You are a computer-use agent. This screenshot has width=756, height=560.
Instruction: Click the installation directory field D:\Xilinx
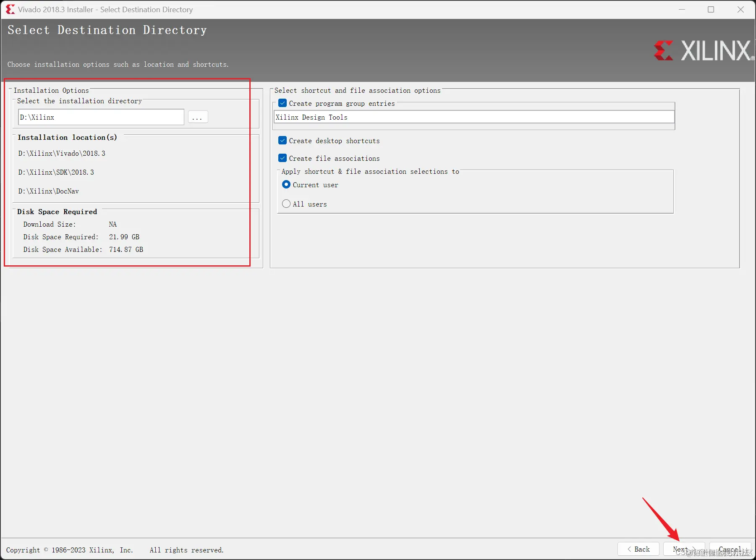point(101,117)
